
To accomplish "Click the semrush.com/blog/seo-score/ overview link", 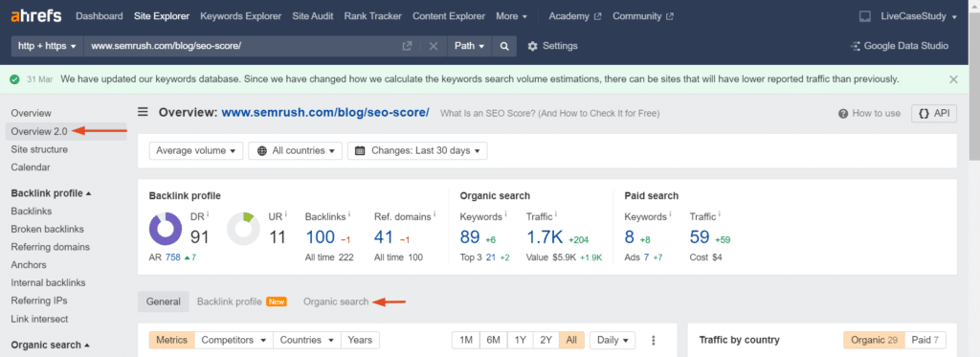I will click(x=325, y=113).
